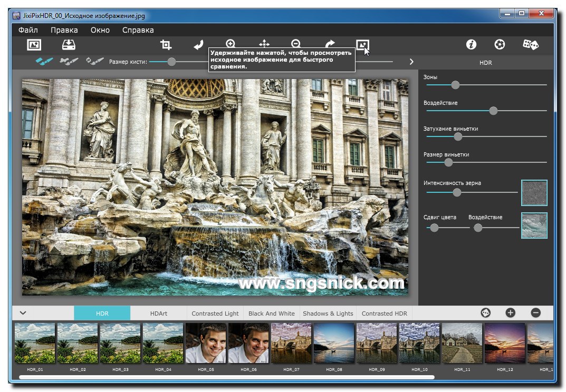Screen dimensions: 566x392
Task: Select the HDR_08 preset thumbnail
Action: pos(334,343)
